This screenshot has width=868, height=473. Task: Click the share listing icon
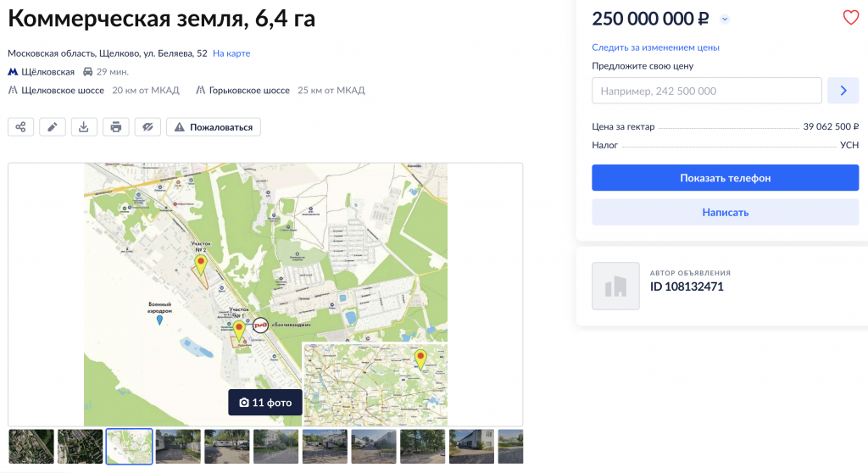tap(20, 127)
